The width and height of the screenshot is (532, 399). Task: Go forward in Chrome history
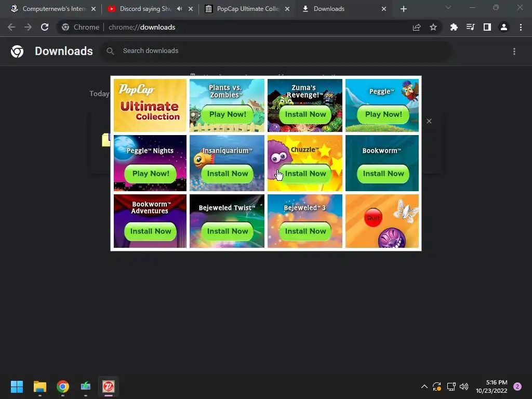[28, 27]
